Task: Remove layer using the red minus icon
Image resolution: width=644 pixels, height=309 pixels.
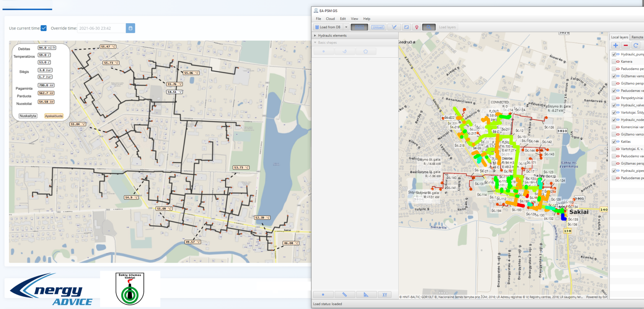Action: (x=626, y=45)
